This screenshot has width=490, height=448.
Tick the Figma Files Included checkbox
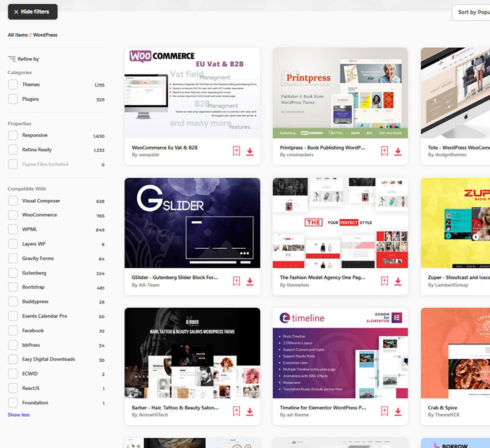point(13,164)
